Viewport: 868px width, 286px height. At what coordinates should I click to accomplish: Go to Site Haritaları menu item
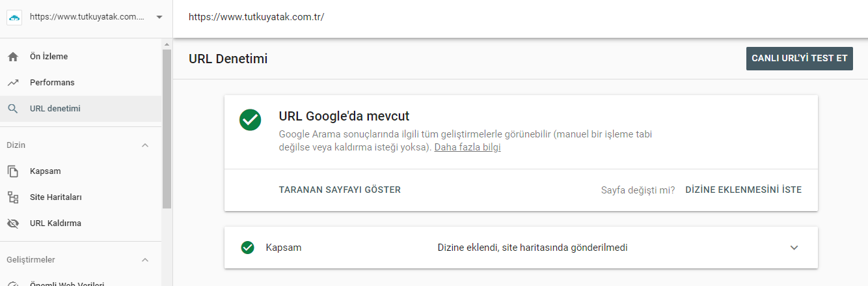click(x=56, y=197)
